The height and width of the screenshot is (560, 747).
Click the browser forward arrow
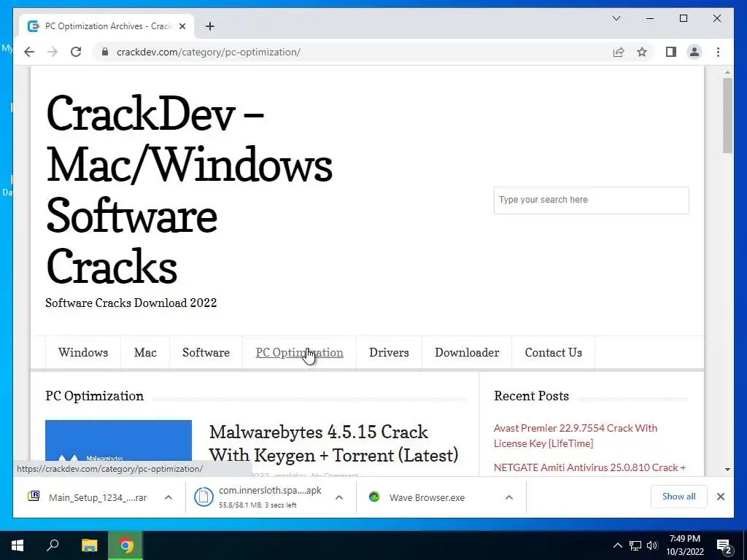point(53,52)
